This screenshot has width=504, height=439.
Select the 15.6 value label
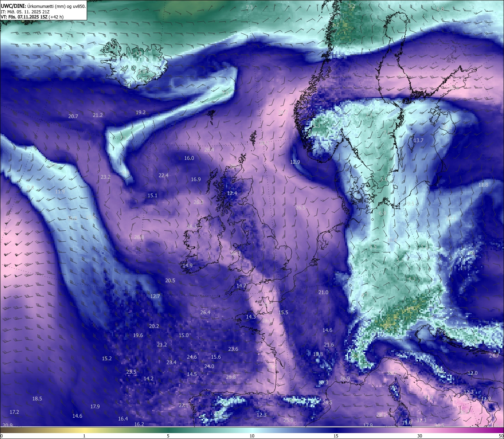click(216, 357)
